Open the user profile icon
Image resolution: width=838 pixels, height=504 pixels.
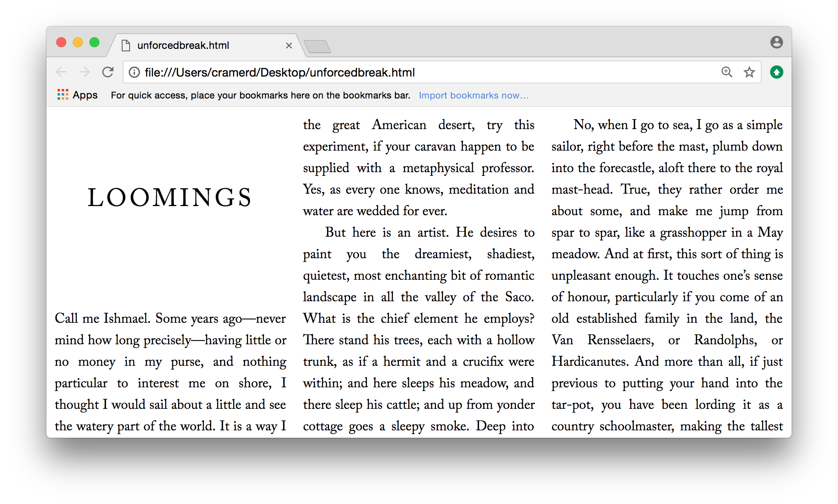(x=776, y=42)
